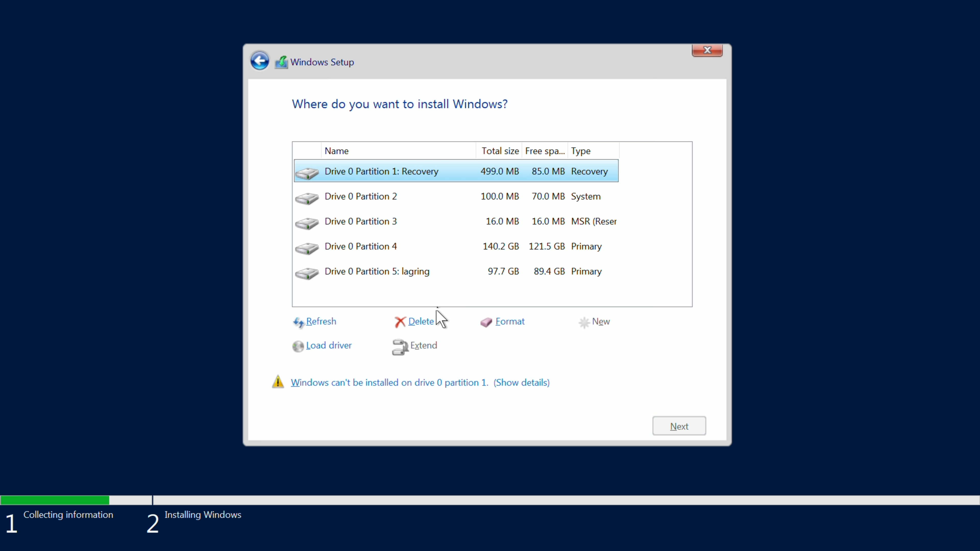Click the 140.2 GB total size cell
980x551 pixels.
[x=501, y=246]
